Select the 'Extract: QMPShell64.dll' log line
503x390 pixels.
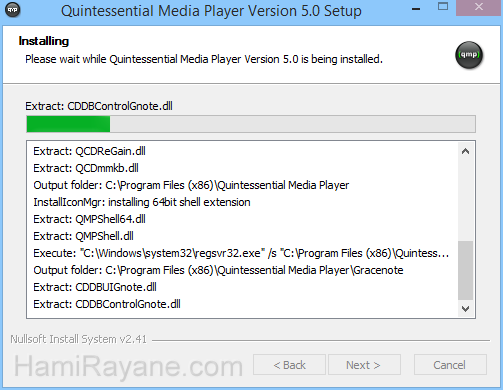89,219
